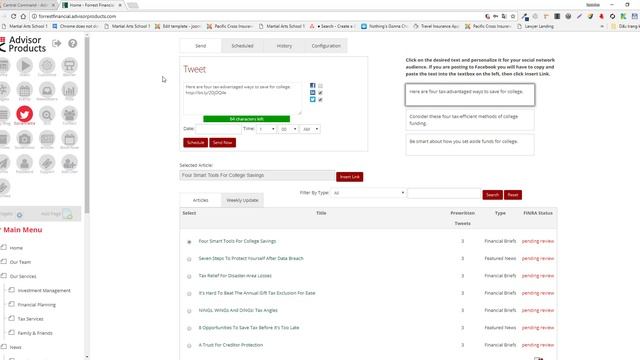
Task: Open the calendar grid sidebar icon
Action: [24, 90]
